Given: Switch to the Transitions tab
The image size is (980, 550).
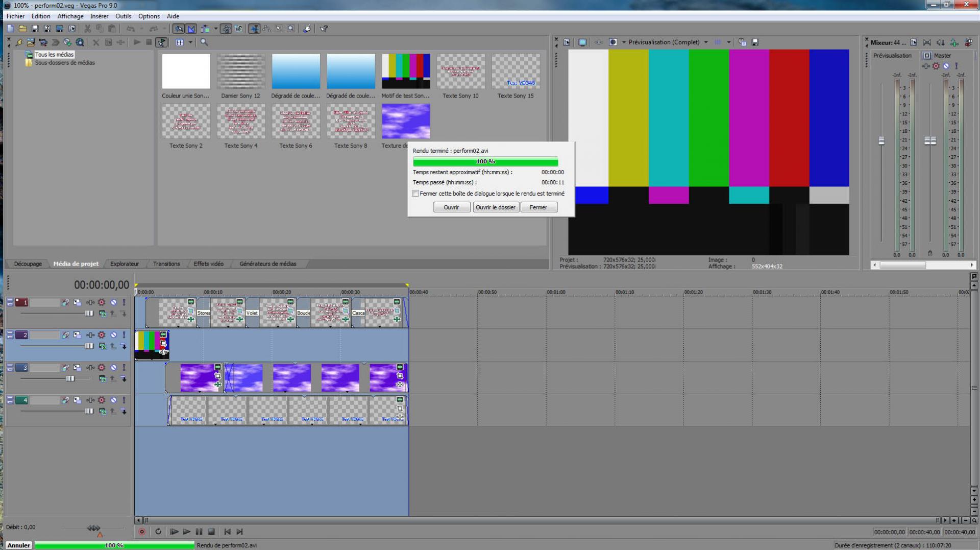Looking at the screenshot, I should (166, 264).
